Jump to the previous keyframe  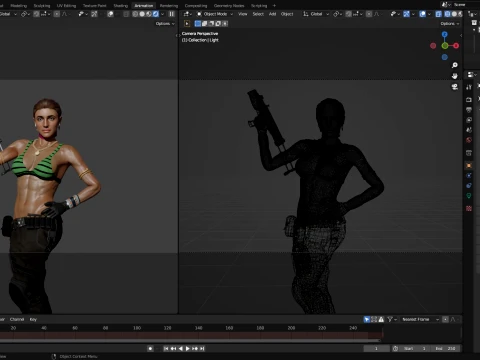click(x=173, y=348)
